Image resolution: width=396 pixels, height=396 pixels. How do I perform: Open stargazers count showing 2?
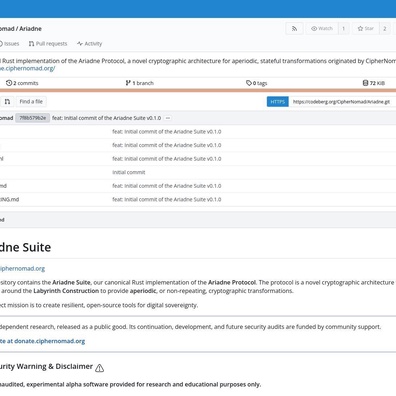tap(384, 29)
